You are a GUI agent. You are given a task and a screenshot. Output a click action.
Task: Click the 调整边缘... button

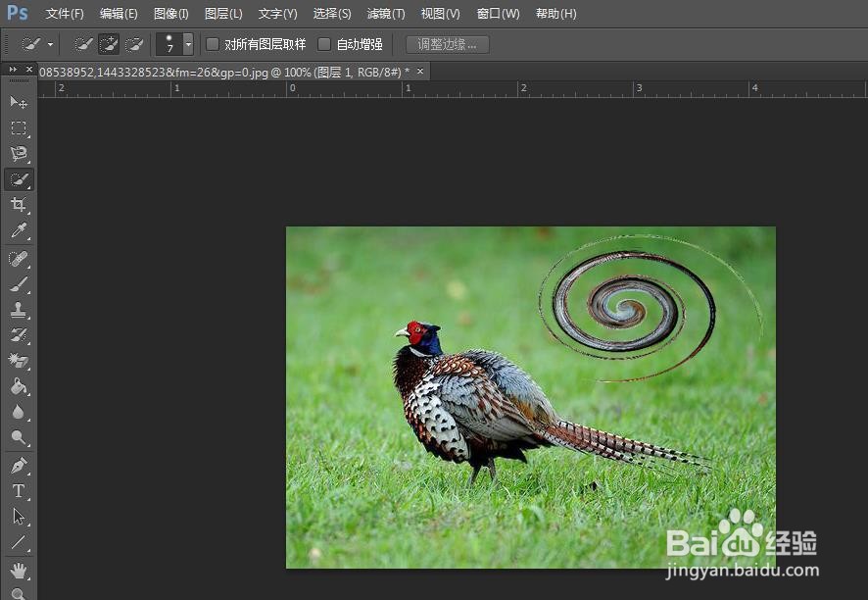click(x=448, y=44)
